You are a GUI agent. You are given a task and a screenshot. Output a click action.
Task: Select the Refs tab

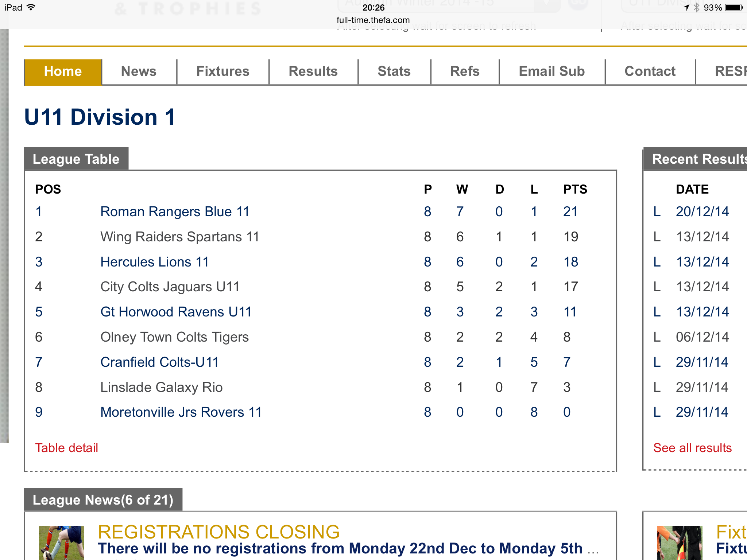click(465, 71)
